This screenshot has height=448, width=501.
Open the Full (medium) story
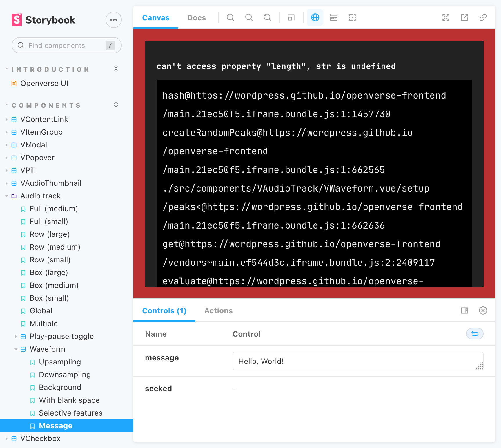(54, 209)
